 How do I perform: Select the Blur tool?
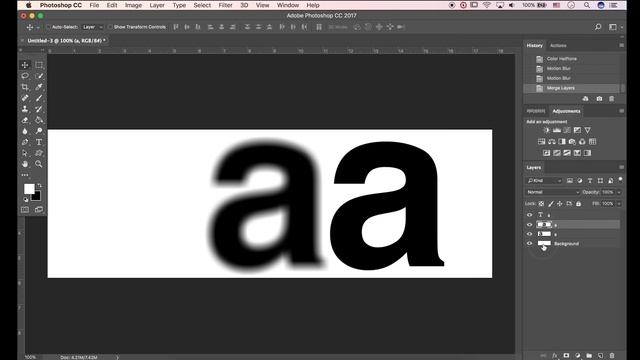(x=25, y=131)
